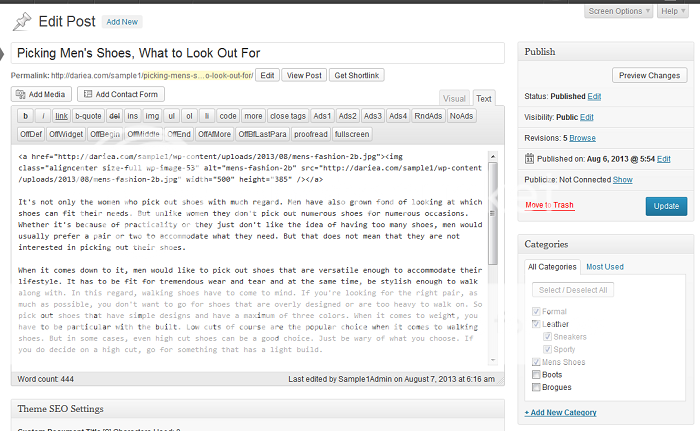Open fullscreen editor mode

[x=352, y=133]
